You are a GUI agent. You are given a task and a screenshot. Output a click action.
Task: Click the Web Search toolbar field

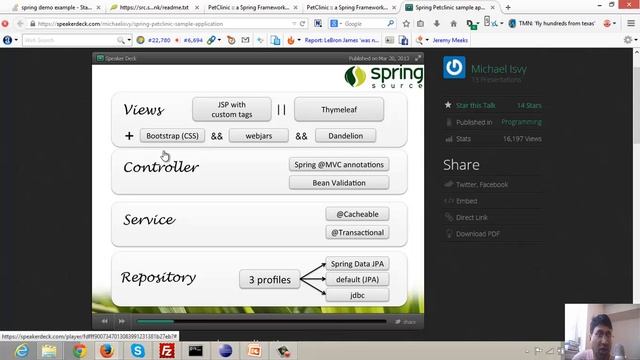tap(69, 40)
